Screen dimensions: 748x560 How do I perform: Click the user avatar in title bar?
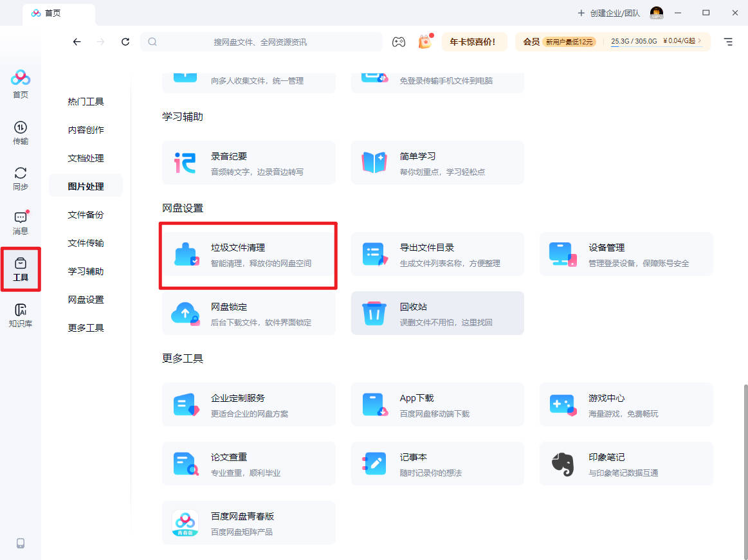657,13
